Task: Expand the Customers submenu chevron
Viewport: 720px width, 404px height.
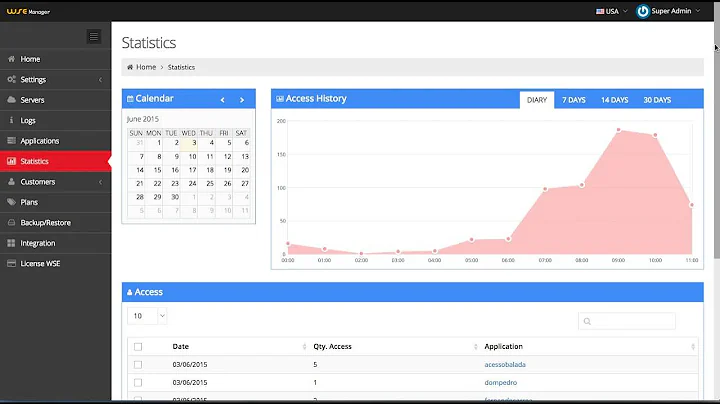Action: [101, 182]
